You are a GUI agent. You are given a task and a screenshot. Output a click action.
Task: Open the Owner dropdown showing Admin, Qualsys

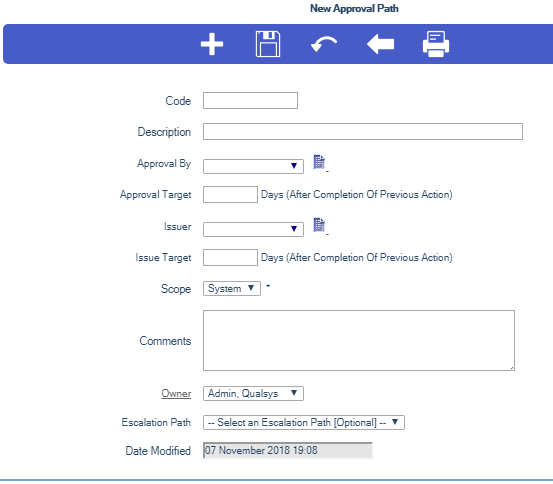(x=253, y=393)
